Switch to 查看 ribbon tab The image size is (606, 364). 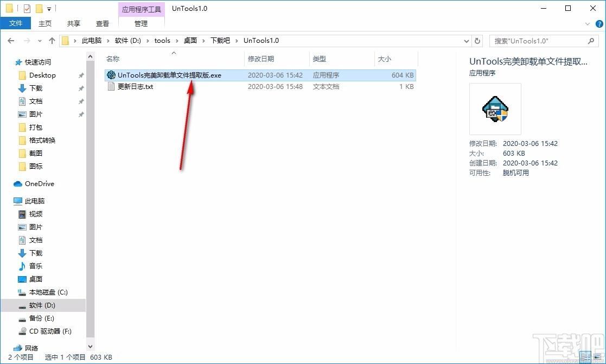pyautogui.click(x=103, y=23)
